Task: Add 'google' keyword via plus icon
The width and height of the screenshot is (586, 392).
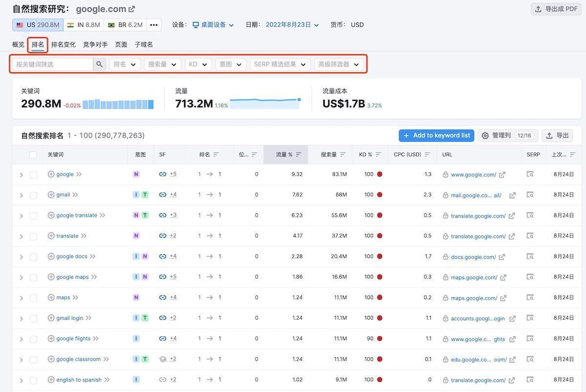Action: pyautogui.click(x=51, y=174)
